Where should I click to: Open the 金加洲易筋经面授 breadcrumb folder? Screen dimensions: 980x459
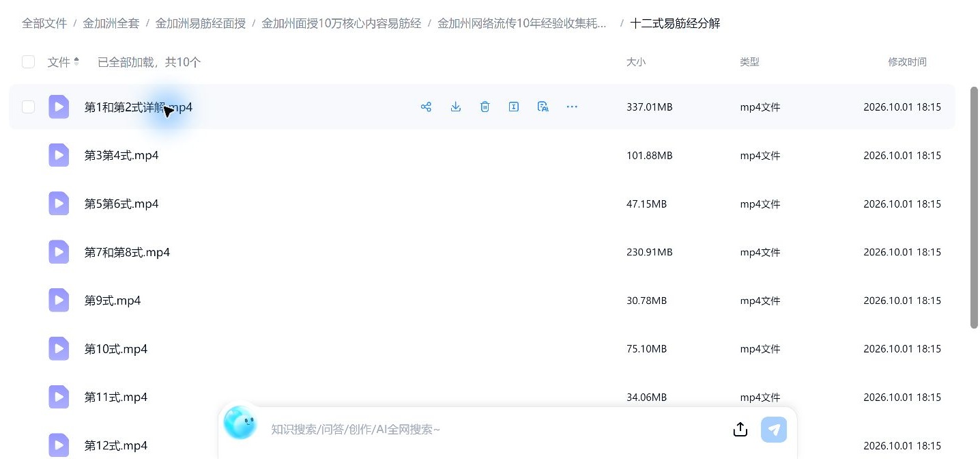pyautogui.click(x=201, y=23)
